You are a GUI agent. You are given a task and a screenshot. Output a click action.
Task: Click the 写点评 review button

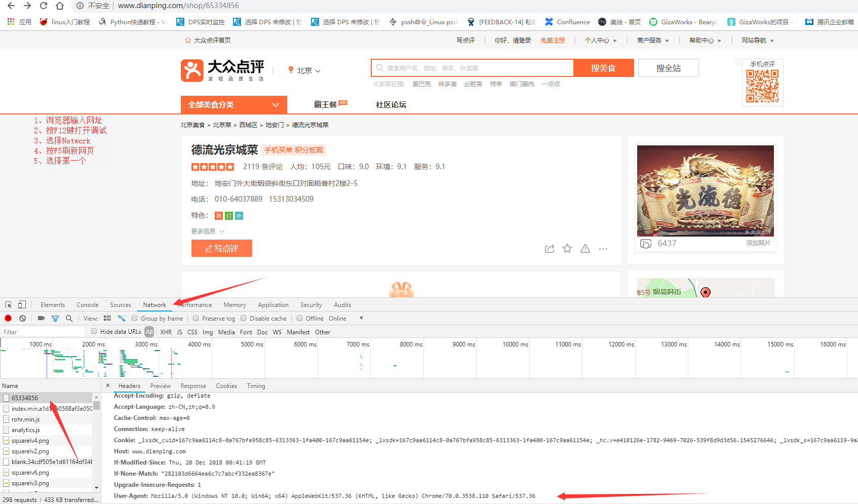coord(221,248)
